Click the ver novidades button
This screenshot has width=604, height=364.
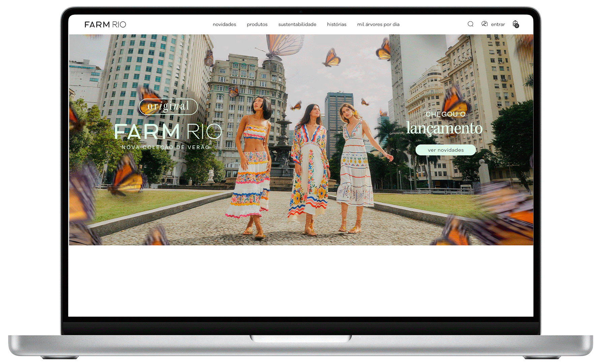tap(446, 150)
